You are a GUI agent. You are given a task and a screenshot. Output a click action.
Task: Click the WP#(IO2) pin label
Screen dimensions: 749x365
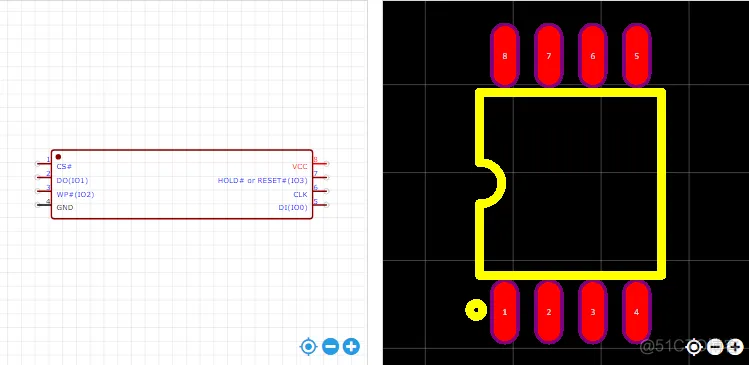75,194
